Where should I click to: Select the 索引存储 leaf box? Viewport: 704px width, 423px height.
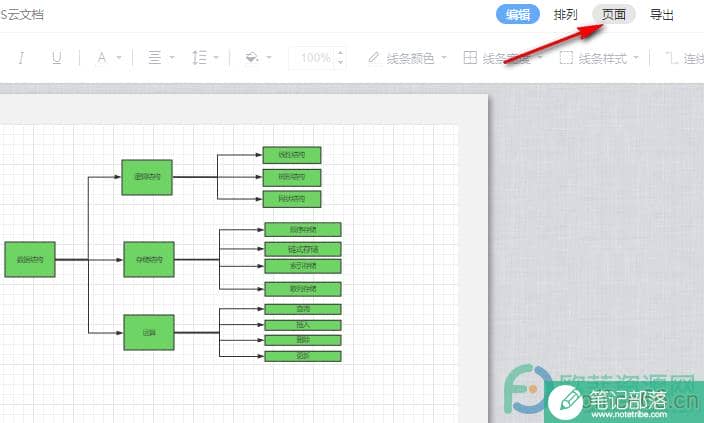(303, 266)
